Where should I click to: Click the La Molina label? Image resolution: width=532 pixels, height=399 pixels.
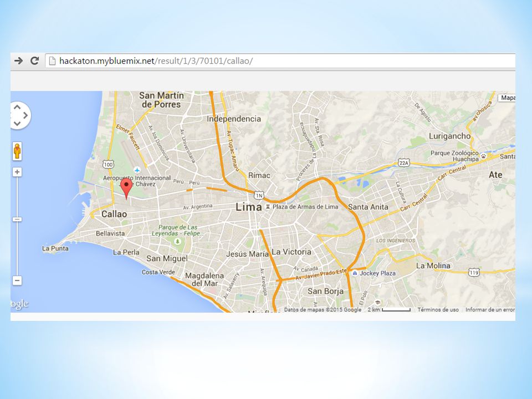point(433,265)
